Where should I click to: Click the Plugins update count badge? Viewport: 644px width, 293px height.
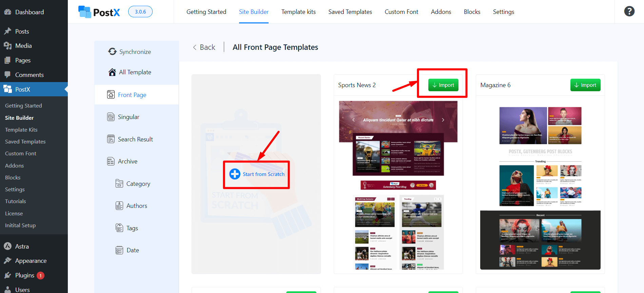tap(40, 275)
